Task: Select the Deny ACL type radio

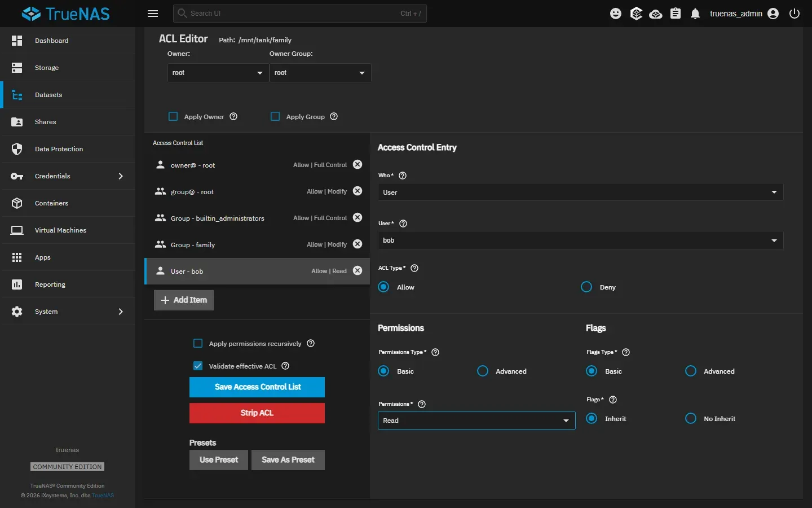Action: 586,287
